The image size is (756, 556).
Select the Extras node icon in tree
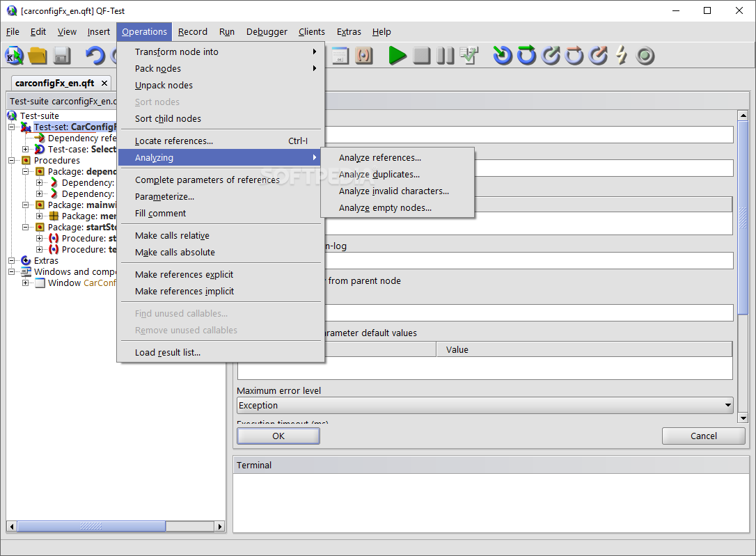click(26, 261)
